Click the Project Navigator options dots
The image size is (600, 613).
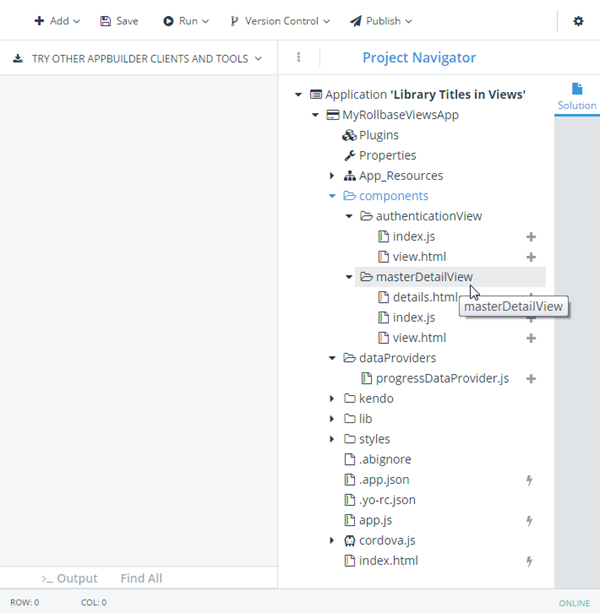coord(299,57)
